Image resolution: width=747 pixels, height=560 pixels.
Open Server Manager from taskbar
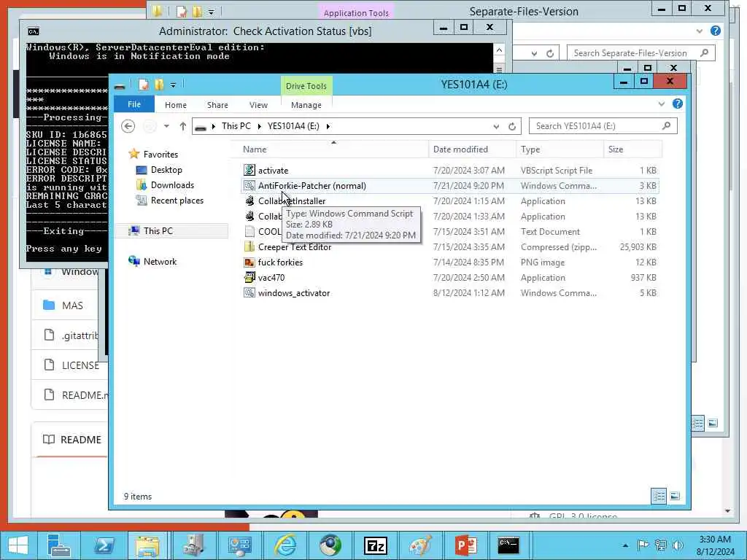tap(59, 545)
